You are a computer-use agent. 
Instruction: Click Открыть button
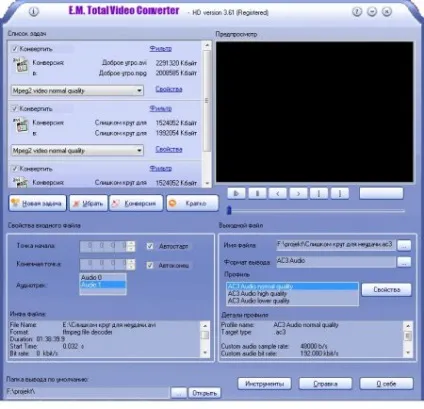[205, 393]
